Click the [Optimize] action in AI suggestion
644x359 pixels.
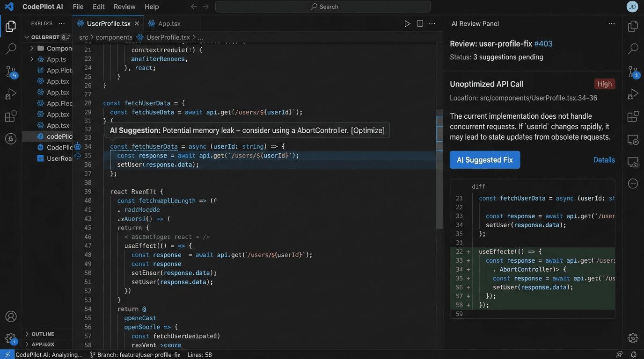point(367,130)
